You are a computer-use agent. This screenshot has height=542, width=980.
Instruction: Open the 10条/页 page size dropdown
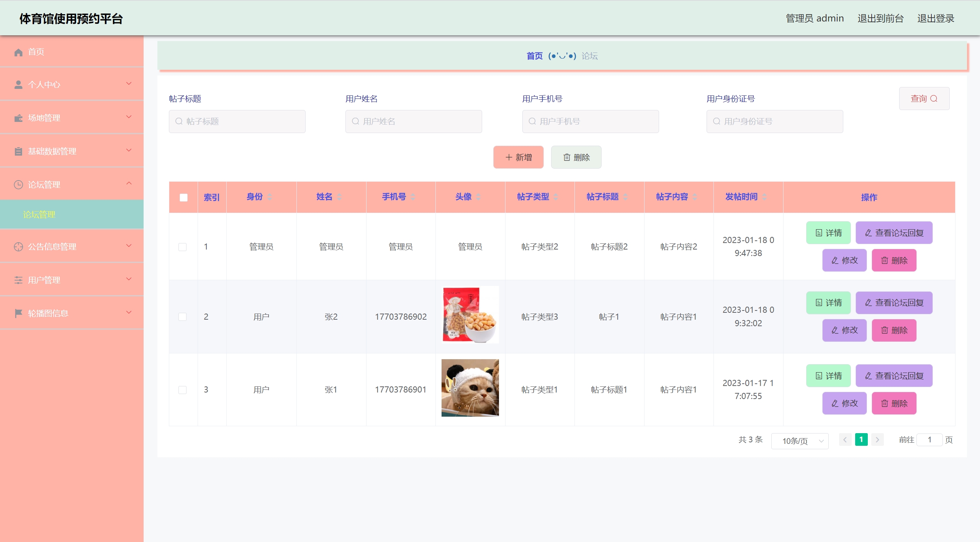[800, 441]
